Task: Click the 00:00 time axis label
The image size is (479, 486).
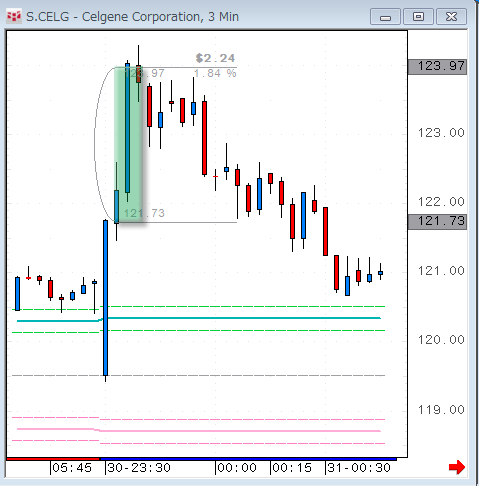Action: 237,468
